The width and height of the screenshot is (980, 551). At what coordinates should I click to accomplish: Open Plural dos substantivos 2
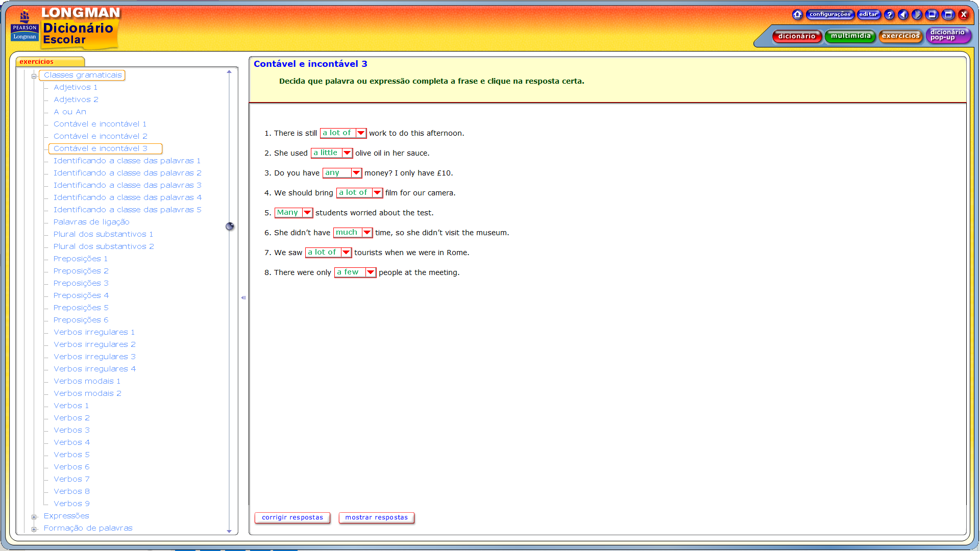pos(104,246)
